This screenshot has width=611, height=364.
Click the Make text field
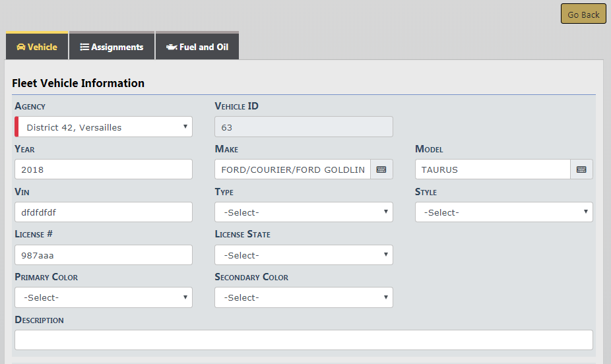[292, 169]
